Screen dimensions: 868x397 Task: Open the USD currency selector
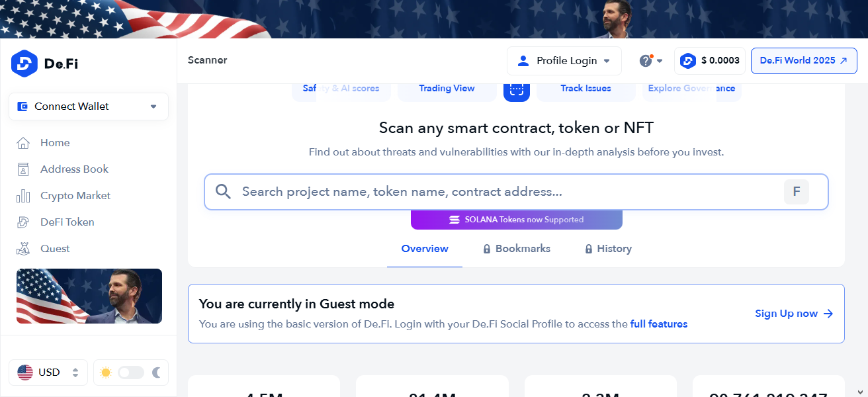pos(48,372)
